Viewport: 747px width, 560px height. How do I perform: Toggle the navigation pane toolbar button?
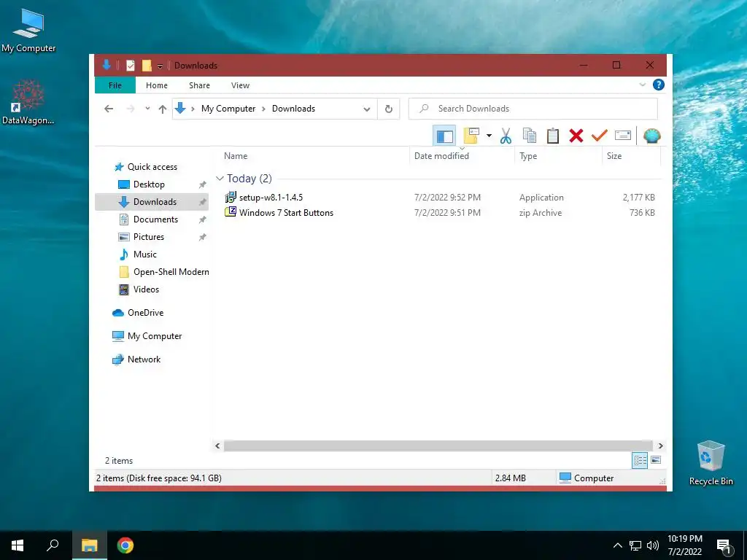(x=444, y=136)
